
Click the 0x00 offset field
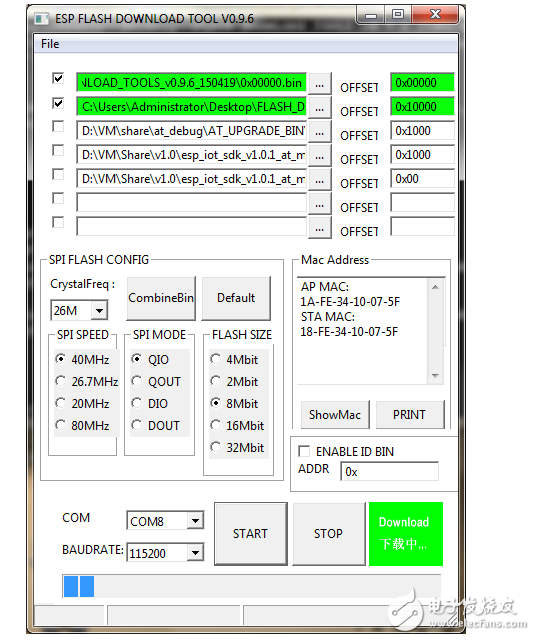click(422, 179)
